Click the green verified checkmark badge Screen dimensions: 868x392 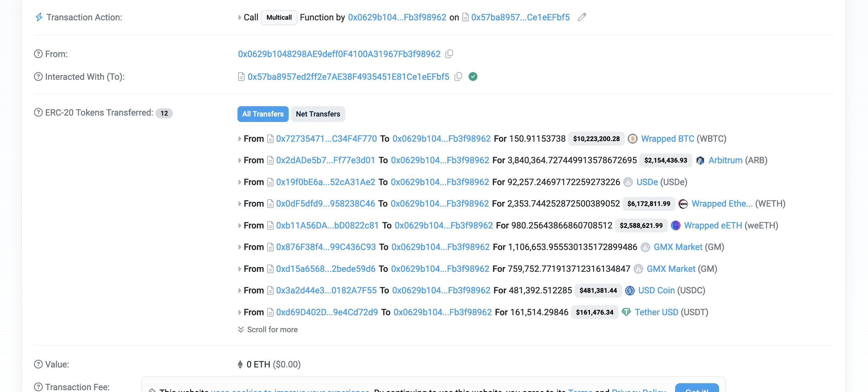click(x=473, y=77)
